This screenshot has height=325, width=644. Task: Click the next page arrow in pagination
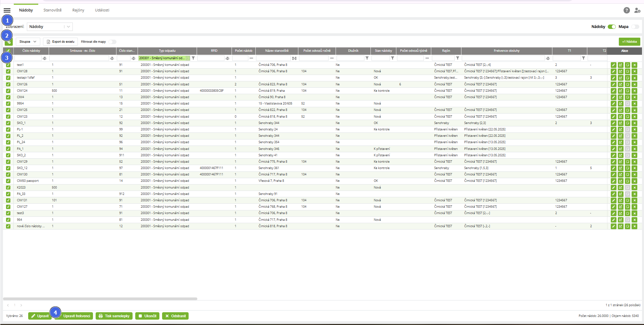click(x=21, y=305)
